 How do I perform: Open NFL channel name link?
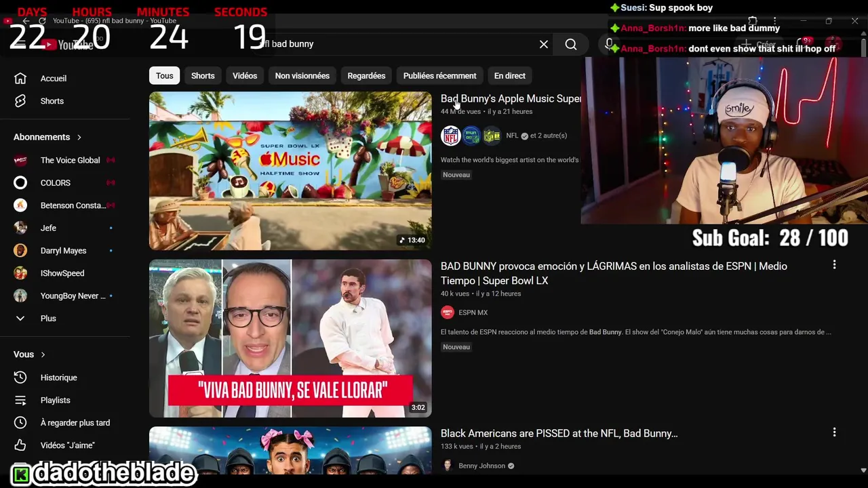pyautogui.click(x=512, y=136)
